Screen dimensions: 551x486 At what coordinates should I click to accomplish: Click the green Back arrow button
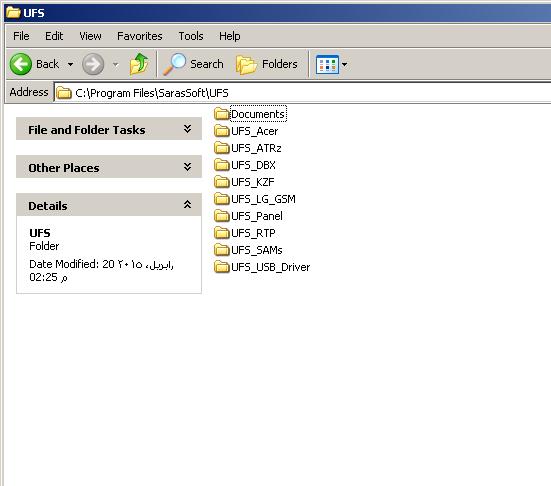click(21, 64)
